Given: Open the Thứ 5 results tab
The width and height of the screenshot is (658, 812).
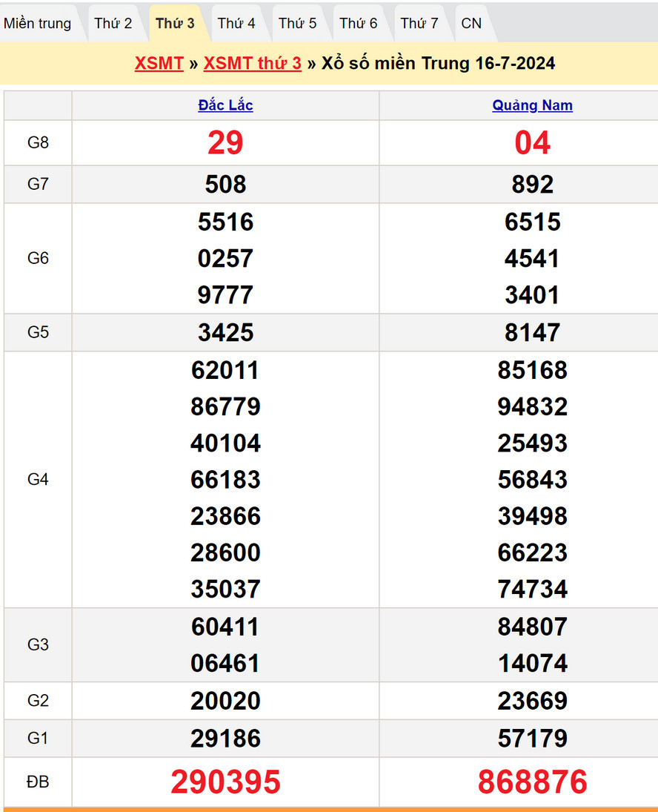Looking at the screenshot, I should [x=297, y=23].
